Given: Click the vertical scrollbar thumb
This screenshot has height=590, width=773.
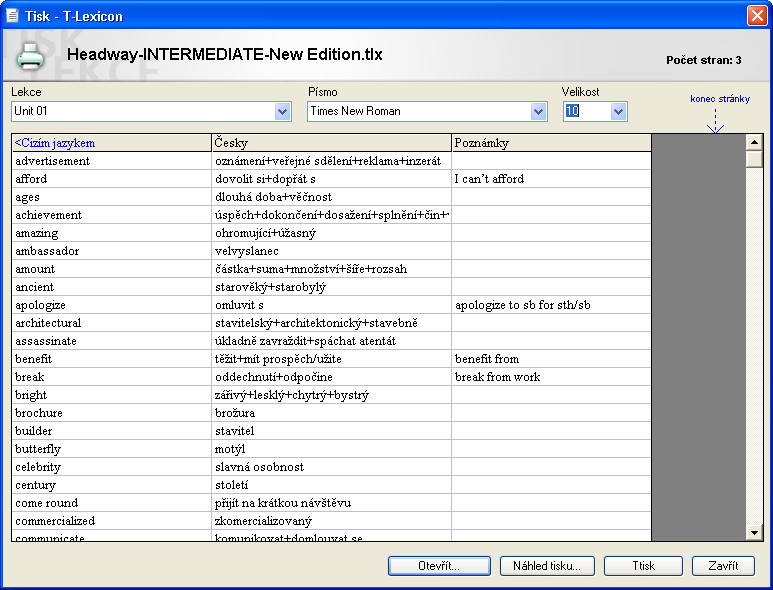Looking at the screenshot, I should click(x=754, y=160).
